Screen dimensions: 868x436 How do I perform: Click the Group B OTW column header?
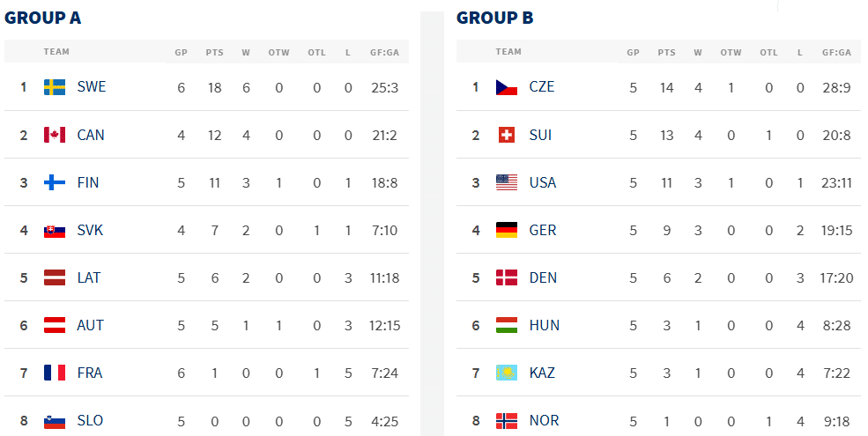[731, 53]
